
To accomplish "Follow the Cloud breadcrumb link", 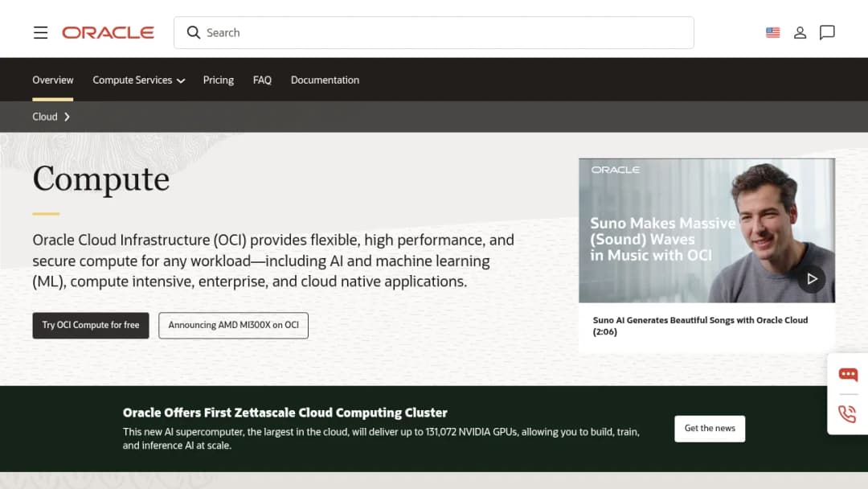I will (x=45, y=117).
